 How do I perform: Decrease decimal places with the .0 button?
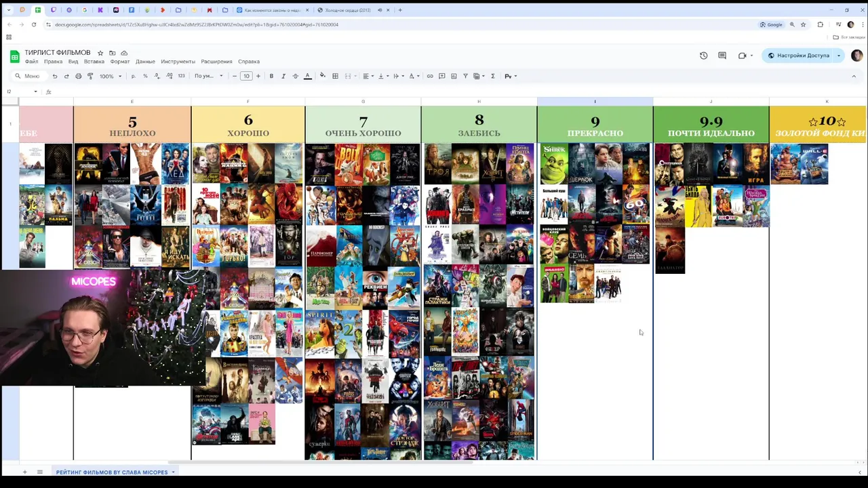click(157, 76)
